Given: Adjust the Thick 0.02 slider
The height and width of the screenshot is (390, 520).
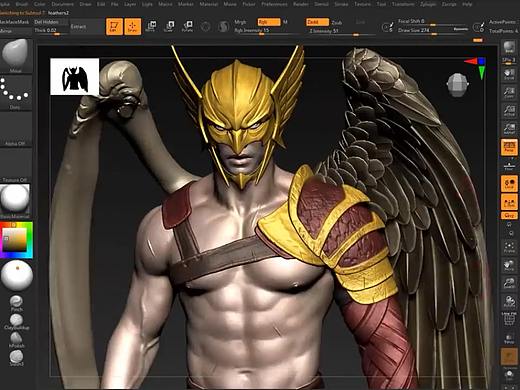Looking at the screenshot, I should [50, 31].
